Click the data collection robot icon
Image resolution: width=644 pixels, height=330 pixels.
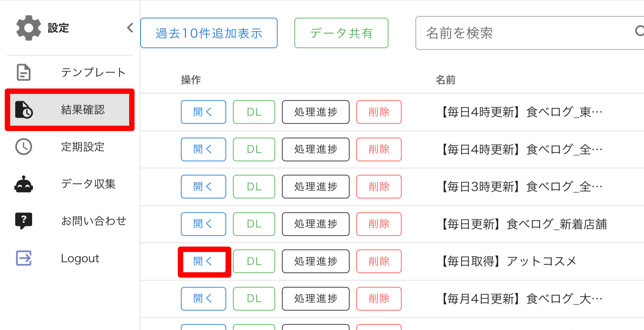24,184
